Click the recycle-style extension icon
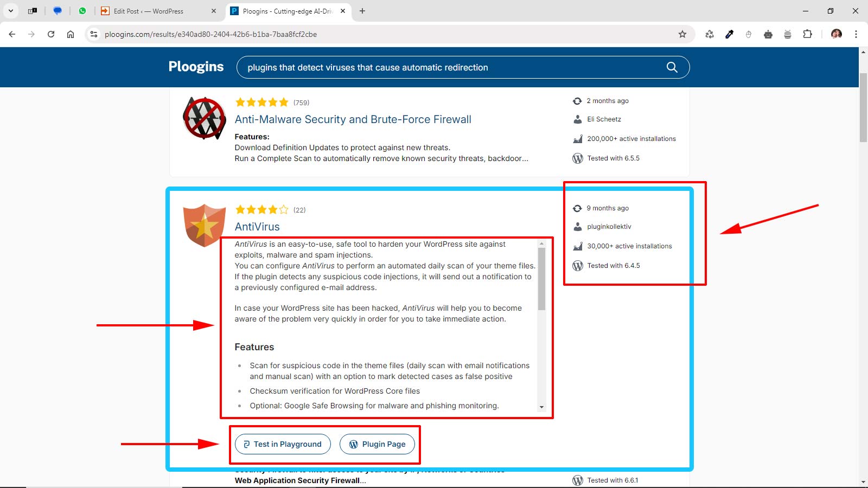Viewport: 868px width, 488px height. (x=710, y=34)
